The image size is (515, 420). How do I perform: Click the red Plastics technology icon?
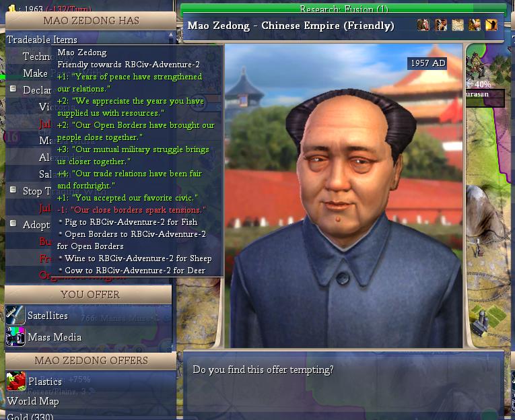[16, 381]
